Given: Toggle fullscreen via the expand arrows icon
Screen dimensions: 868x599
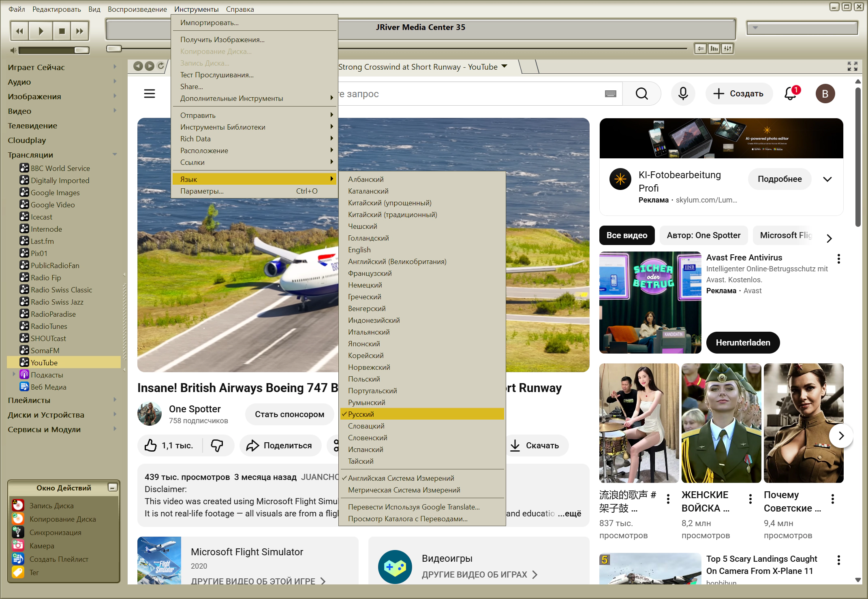Looking at the screenshot, I should 852,66.
